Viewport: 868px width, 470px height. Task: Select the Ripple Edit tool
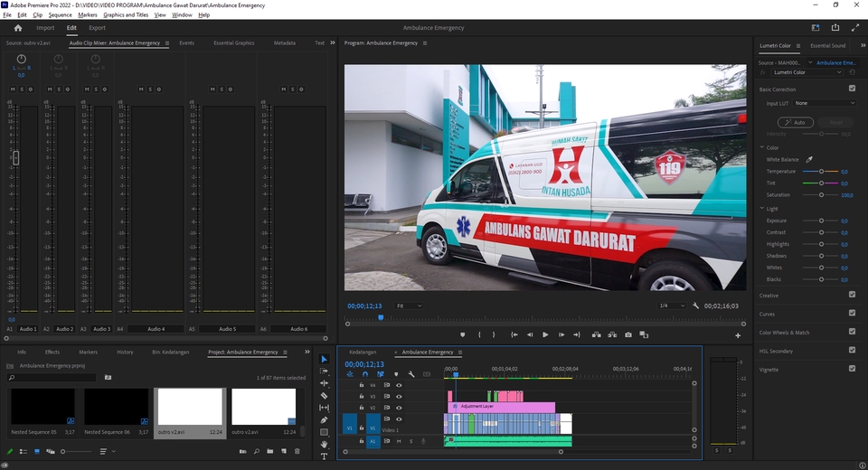325,383
